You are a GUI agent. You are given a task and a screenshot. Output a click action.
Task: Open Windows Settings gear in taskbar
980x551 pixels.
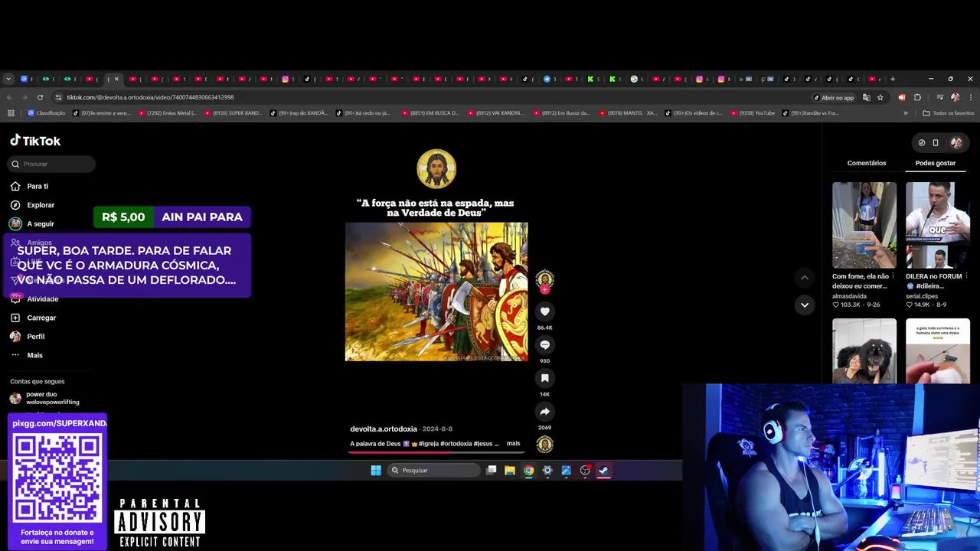[x=547, y=471]
